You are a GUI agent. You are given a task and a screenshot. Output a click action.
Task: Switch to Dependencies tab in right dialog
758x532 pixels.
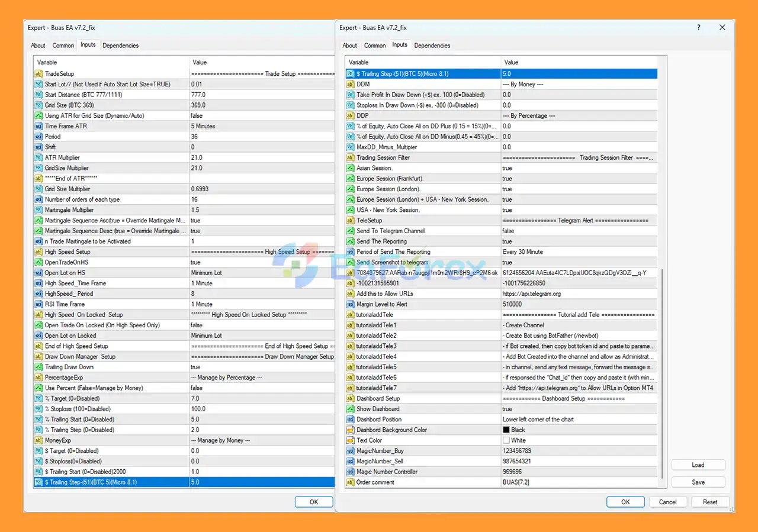pyautogui.click(x=432, y=46)
